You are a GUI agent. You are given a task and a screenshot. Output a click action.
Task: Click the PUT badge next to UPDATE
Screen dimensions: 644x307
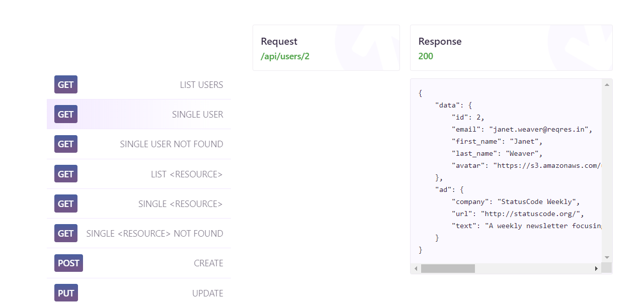pyautogui.click(x=66, y=292)
